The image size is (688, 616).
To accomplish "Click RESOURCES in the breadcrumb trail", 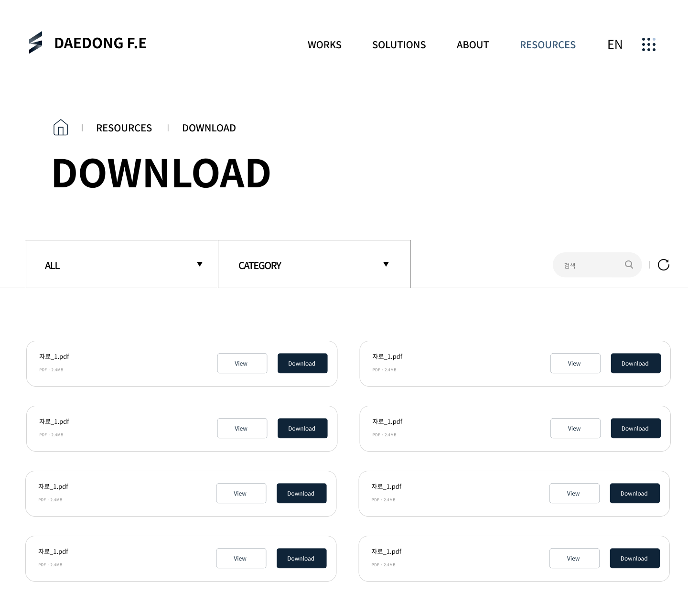I will (124, 128).
